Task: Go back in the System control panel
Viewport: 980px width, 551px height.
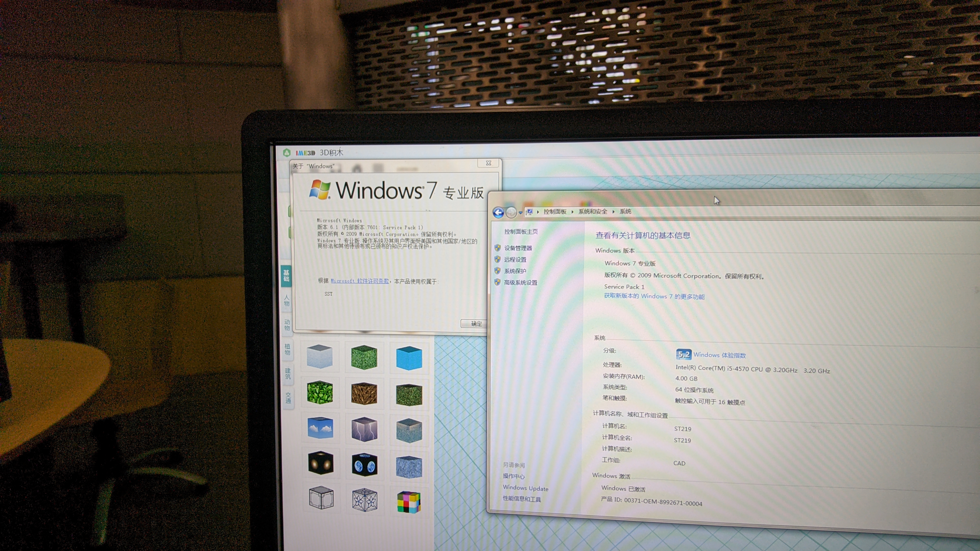Action: coord(498,212)
